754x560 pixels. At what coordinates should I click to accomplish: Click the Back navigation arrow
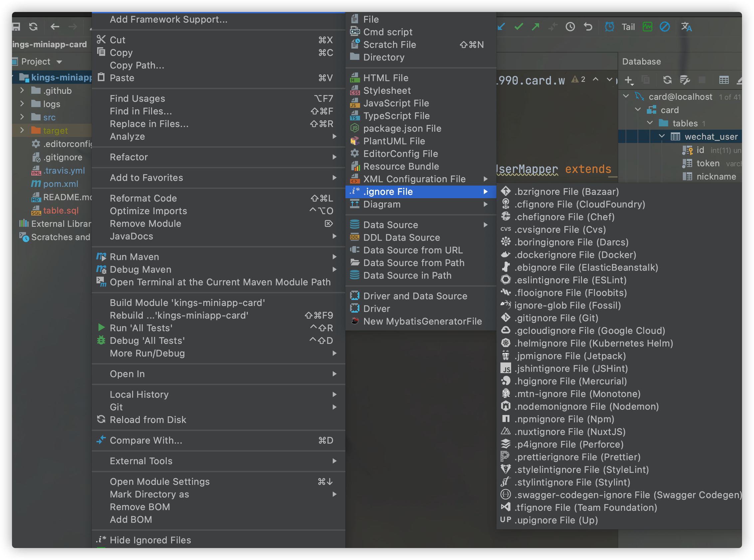pos(55,27)
